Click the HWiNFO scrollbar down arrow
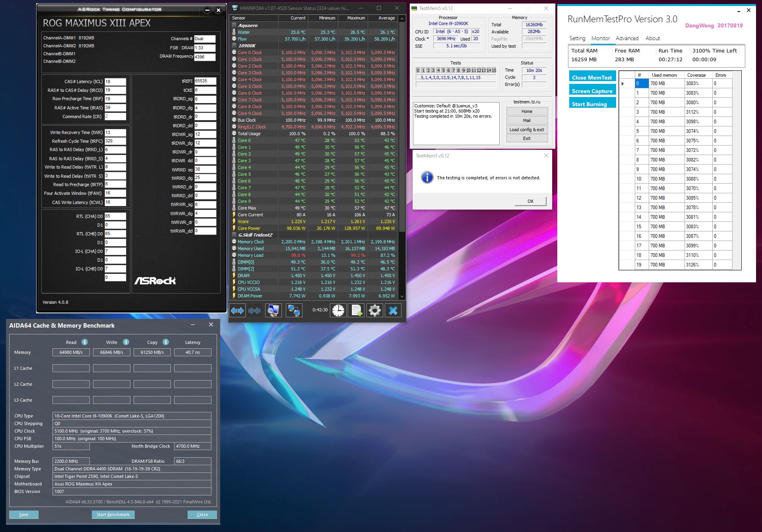Viewport: 762px width, 532px height. (x=402, y=297)
